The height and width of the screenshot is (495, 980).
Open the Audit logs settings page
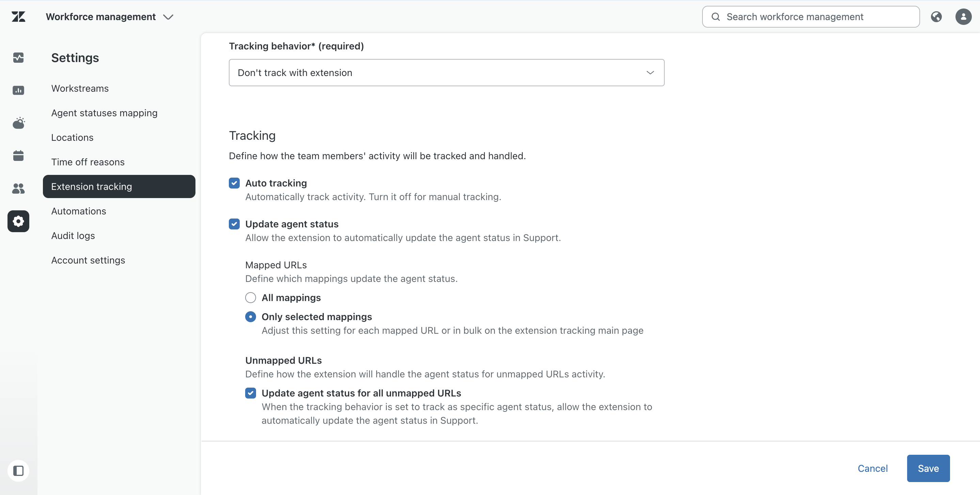pos(73,236)
